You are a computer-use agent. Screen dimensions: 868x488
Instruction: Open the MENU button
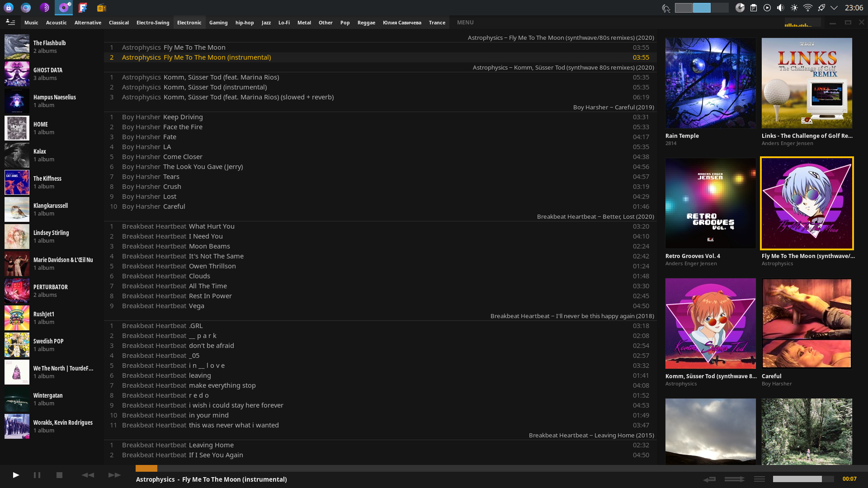465,22
